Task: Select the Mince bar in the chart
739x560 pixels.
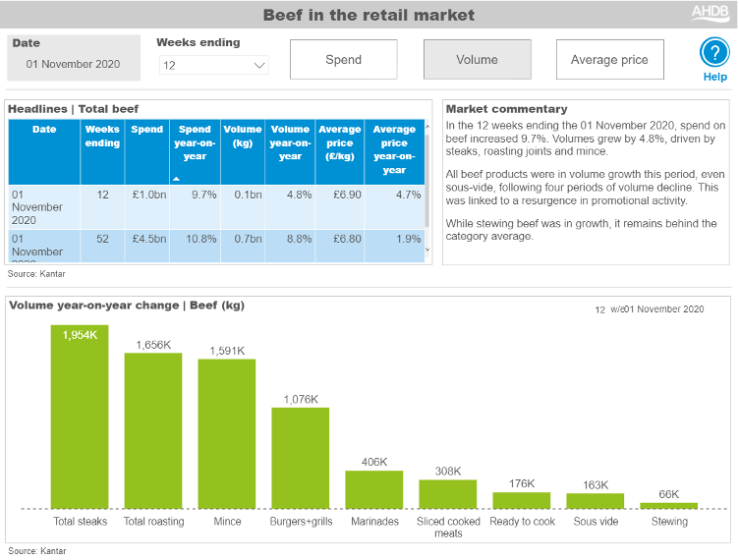Action: pyautogui.click(x=227, y=433)
